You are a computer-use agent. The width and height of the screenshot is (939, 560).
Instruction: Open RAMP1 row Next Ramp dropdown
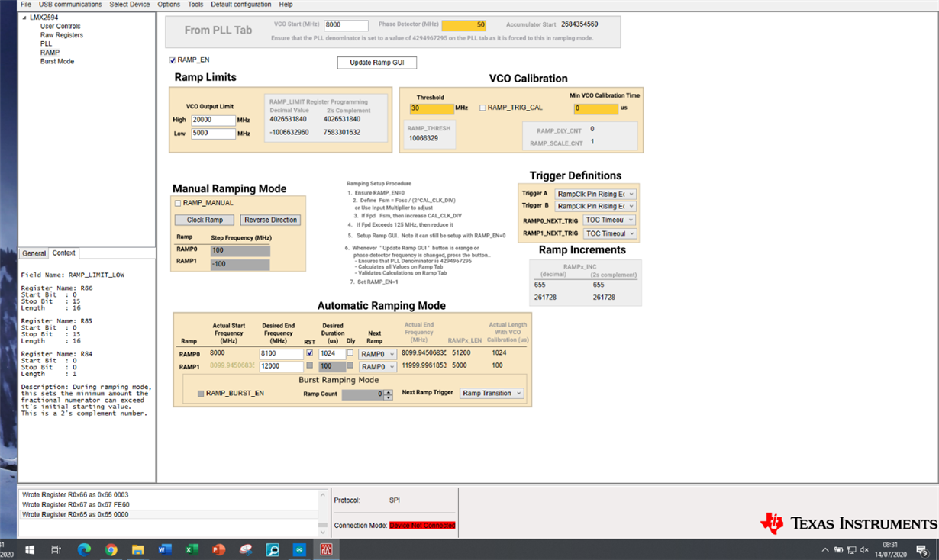click(377, 367)
